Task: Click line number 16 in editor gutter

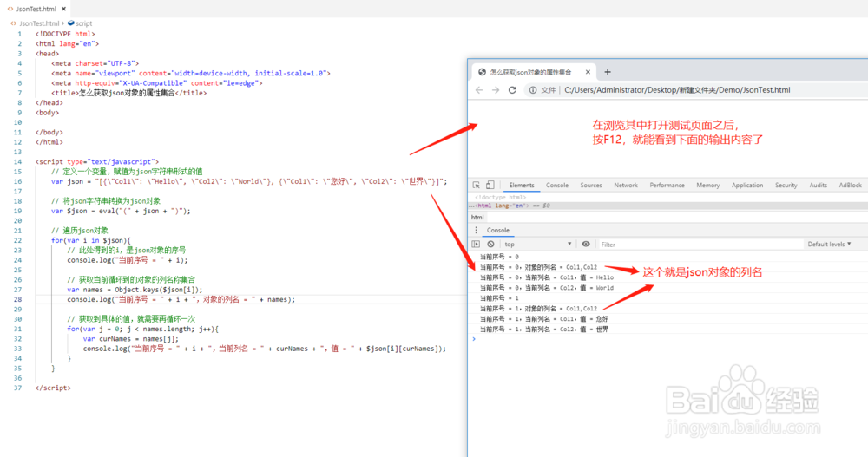Action: point(18,181)
